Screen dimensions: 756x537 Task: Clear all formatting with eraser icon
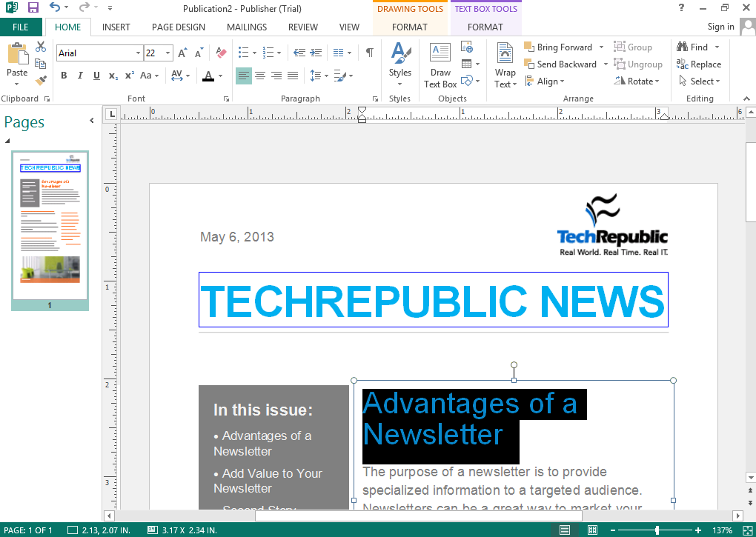pos(221,53)
